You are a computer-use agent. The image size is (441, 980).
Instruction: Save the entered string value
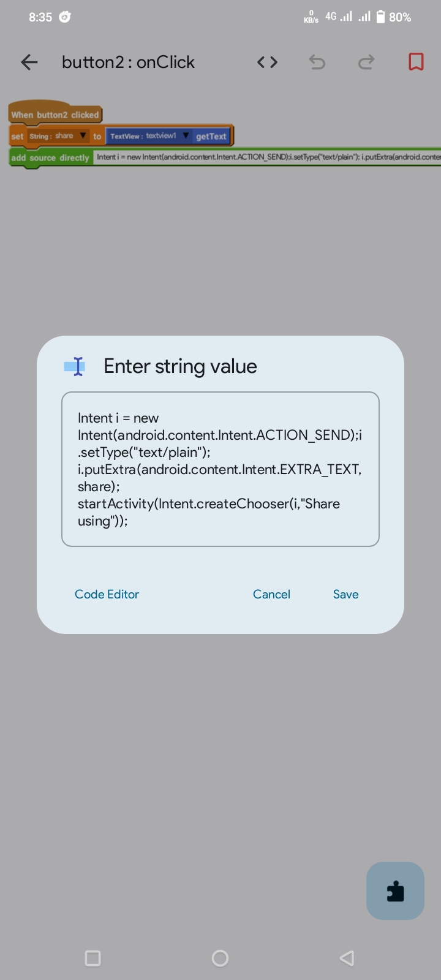pos(345,594)
